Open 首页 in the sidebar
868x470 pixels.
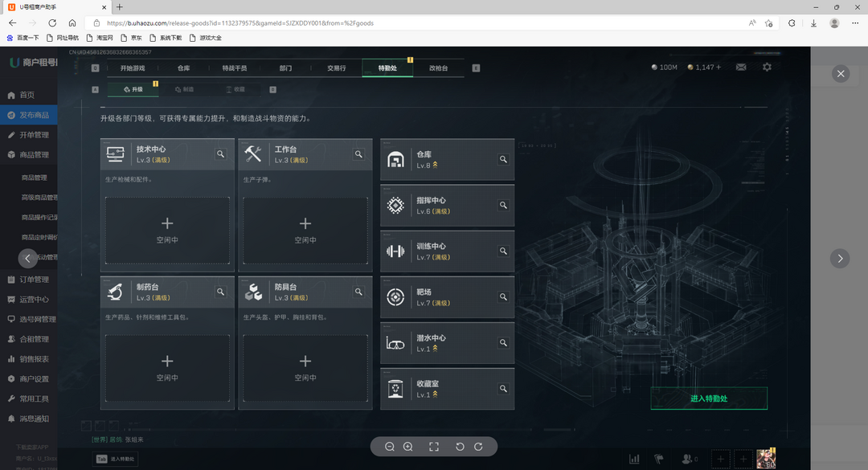point(27,95)
